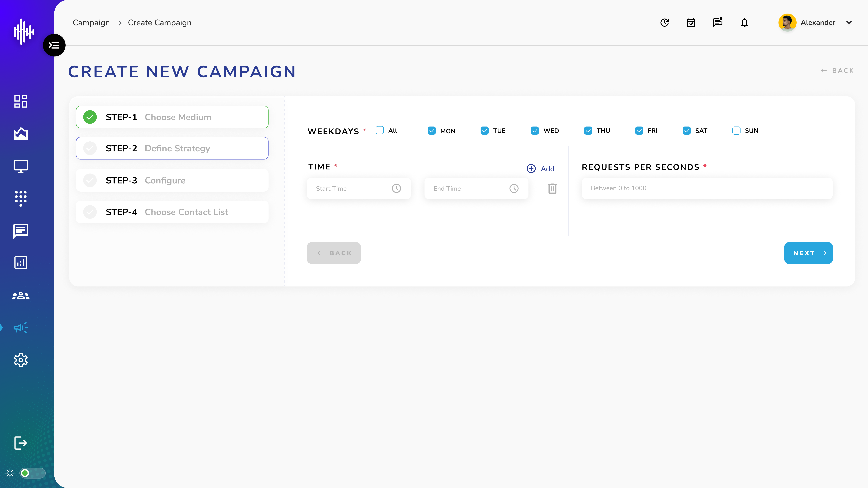
Task: Toggle the sidebar menu collapse button
Action: [x=54, y=45]
